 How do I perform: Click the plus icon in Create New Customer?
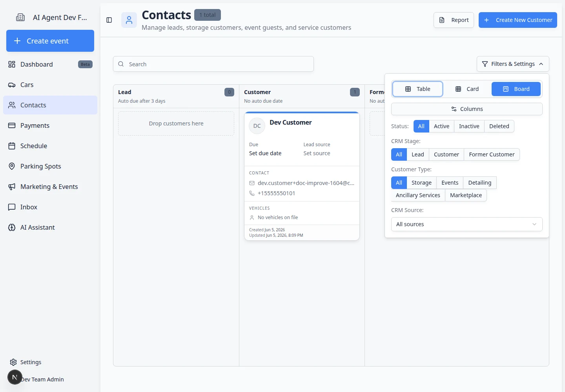487,20
